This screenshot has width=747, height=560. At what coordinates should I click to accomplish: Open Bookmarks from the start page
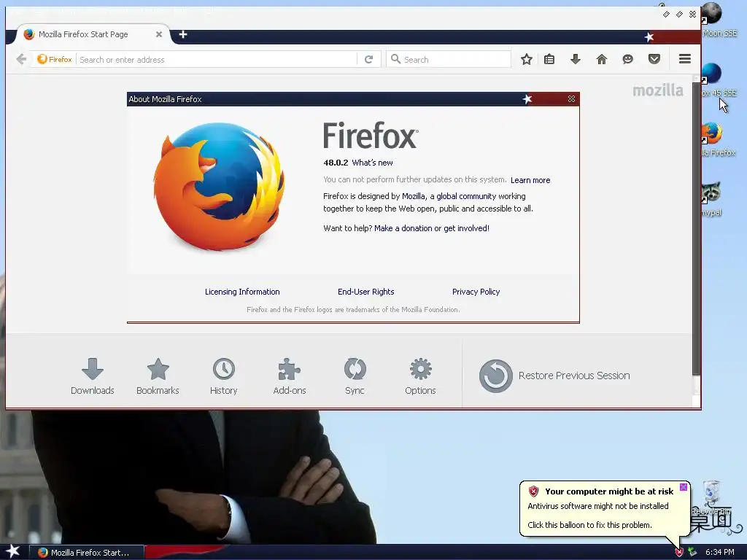158,376
